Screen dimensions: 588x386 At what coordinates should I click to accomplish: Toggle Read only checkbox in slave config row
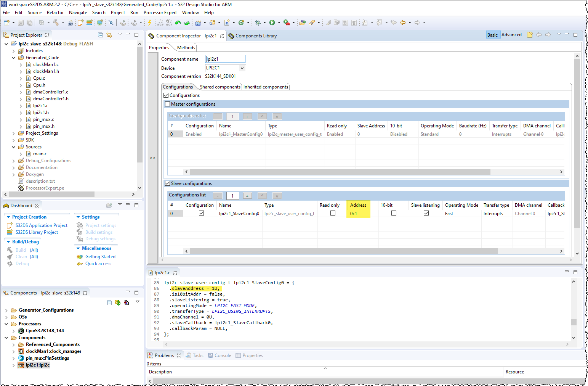[x=333, y=213]
